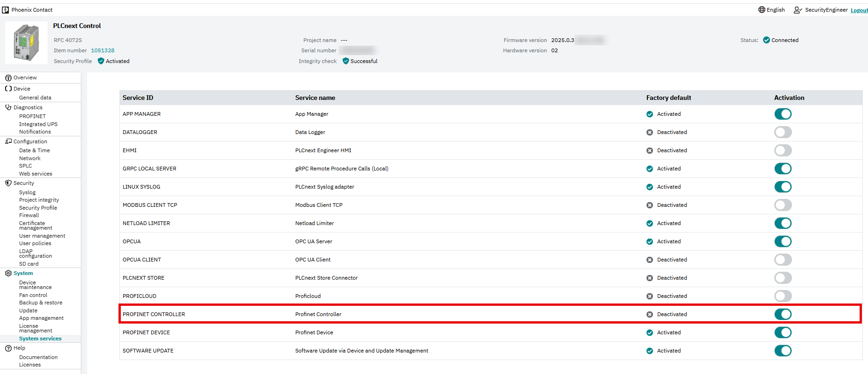Click the OPCUA activated check icon
The height and width of the screenshot is (374, 868).
650,242
